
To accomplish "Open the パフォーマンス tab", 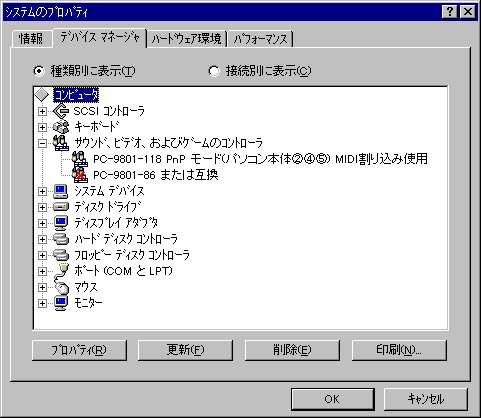I will tap(260, 39).
